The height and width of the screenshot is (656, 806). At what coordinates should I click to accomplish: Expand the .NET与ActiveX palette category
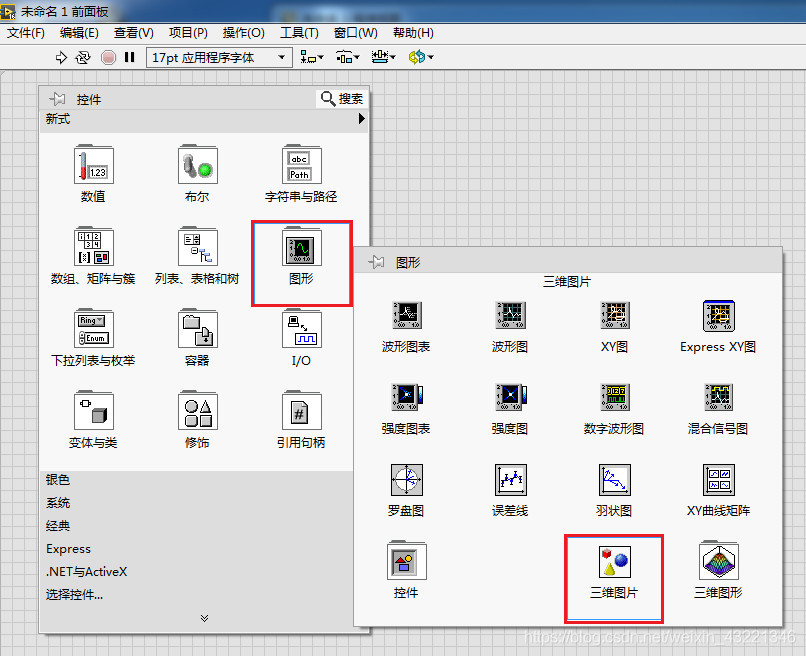click(x=86, y=572)
